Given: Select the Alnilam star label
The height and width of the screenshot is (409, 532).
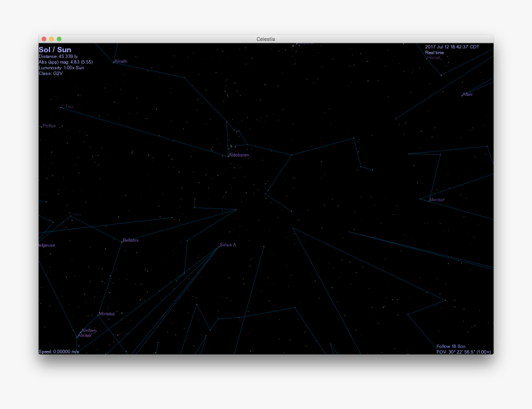Looking at the screenshot, I should pos(89,330).
